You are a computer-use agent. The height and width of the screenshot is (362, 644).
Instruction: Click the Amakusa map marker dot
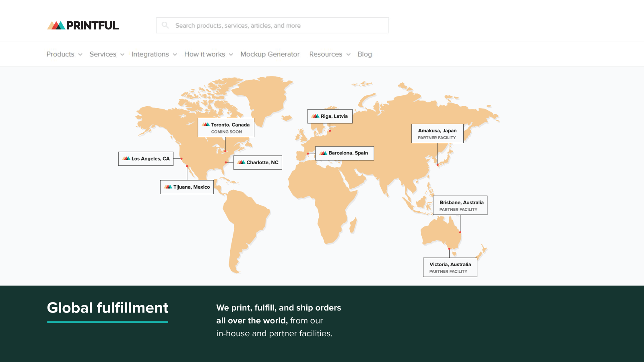pos(438,165)
